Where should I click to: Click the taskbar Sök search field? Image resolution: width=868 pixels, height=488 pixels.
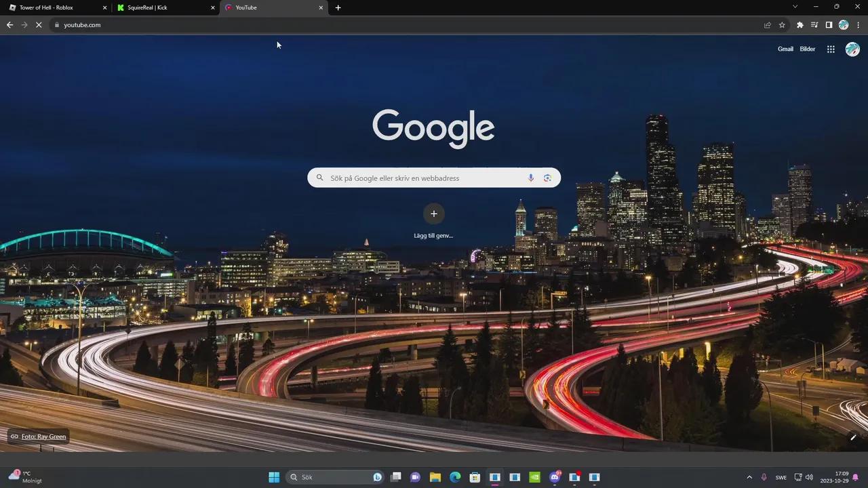(336, 477)
